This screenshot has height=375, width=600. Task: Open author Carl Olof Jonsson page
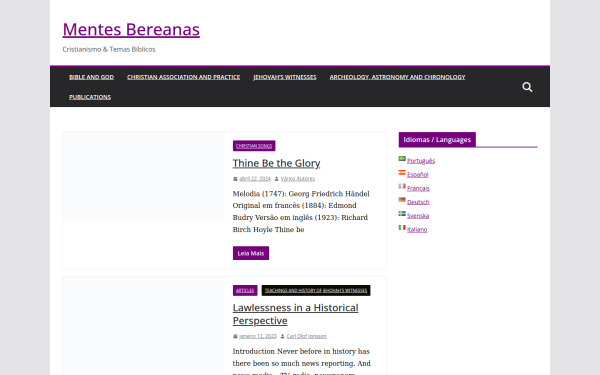pyautogui.click(x=307, y=336)
